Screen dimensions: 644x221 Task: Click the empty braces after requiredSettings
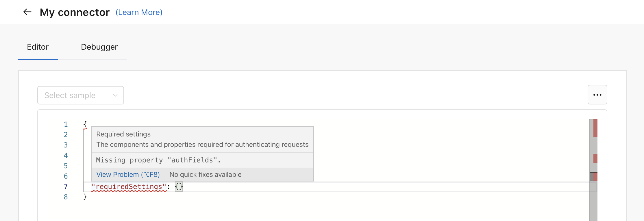tap(179, 186)
